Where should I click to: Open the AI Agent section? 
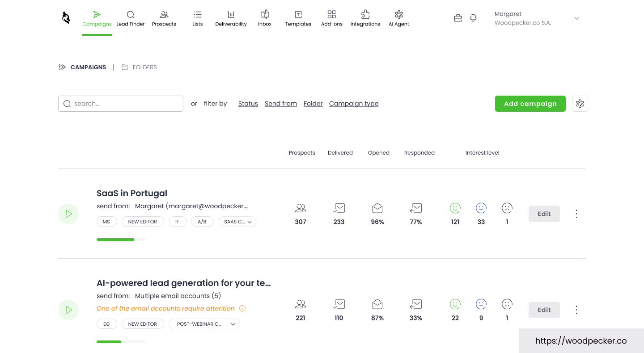tap(399, 19)
